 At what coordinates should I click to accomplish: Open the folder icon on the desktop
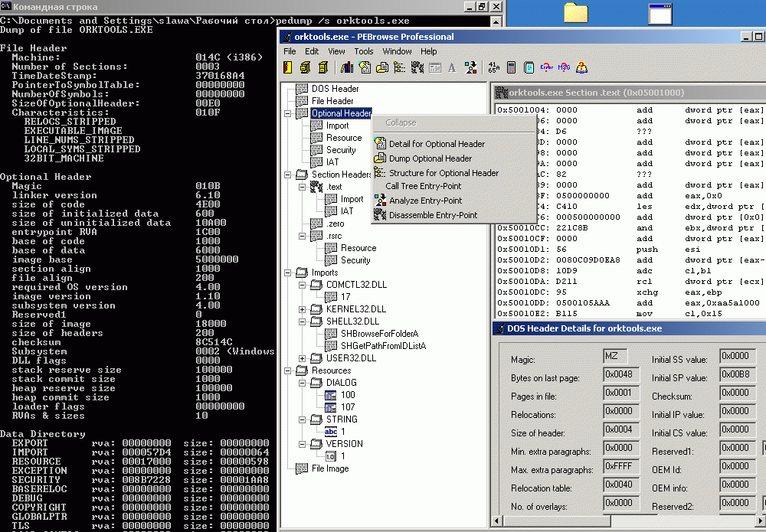pyautogui.click(x=576, y=13)
